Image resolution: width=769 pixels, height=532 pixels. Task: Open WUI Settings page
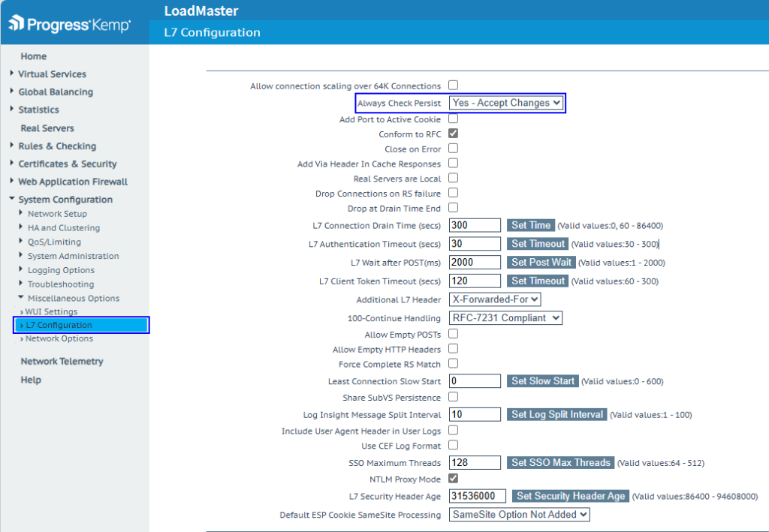51,311
